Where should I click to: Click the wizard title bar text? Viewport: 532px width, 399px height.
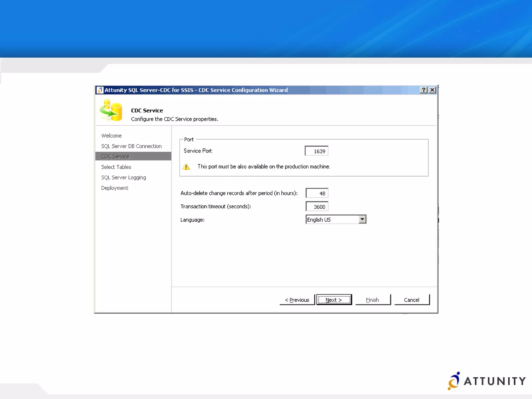click(x=196, y=90)
